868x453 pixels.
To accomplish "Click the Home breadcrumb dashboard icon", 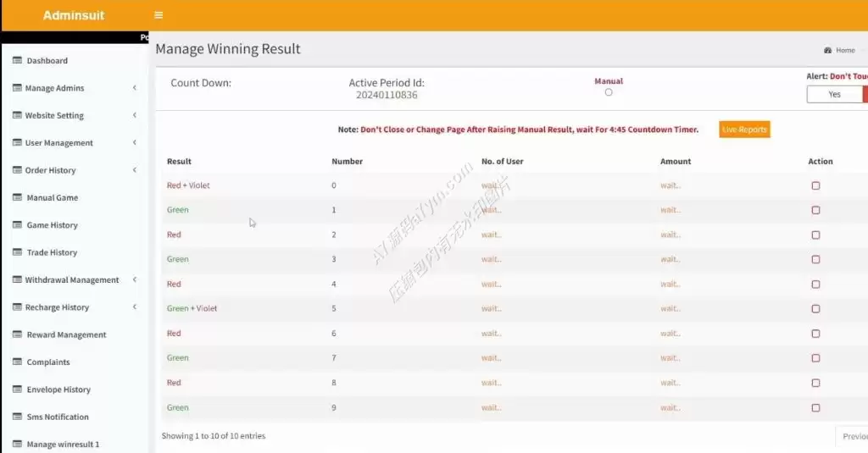I will [x=827, y=50].
